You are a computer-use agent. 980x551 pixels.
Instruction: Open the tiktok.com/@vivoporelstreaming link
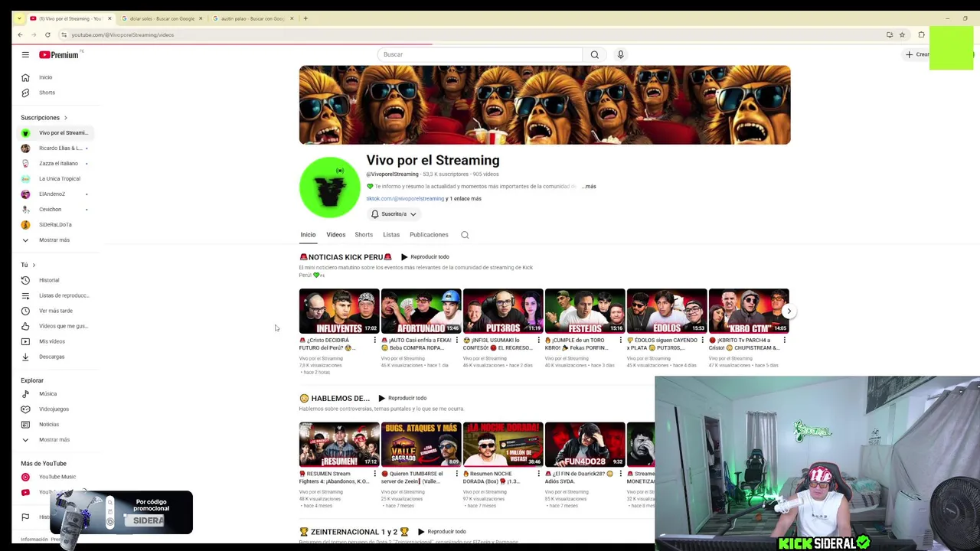pyautogui.click(x=405, y=198)
